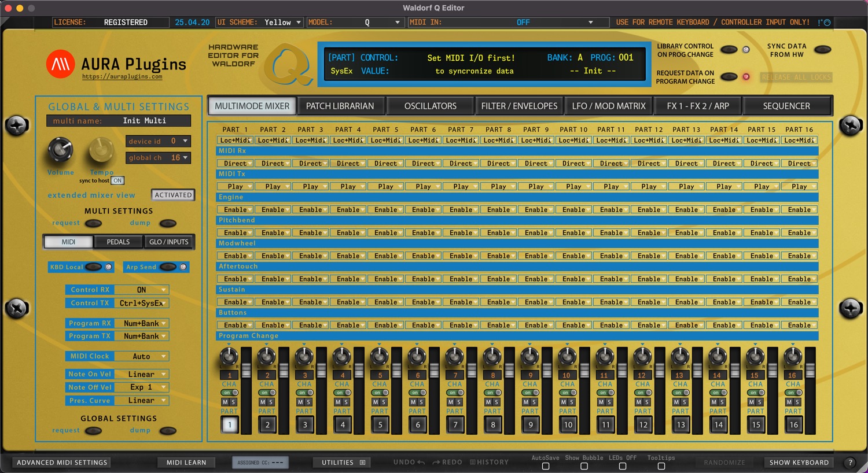Select the Part 16 button in mixer

[x=794, y=424]
